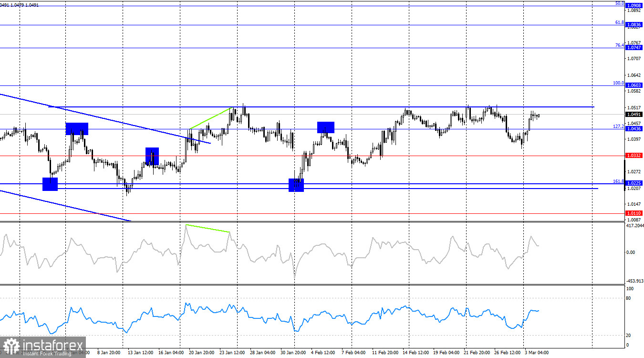Click the 1.0642 axis value

[635, 75]
